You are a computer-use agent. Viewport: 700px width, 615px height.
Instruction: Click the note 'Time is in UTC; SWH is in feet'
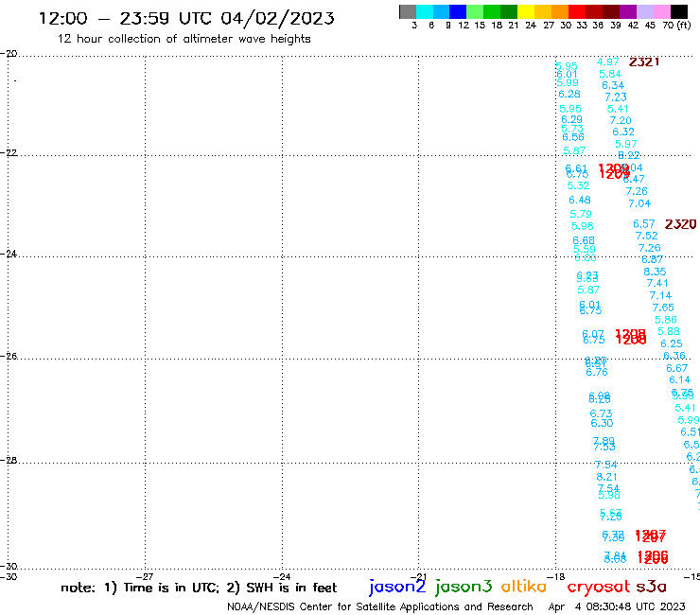(x=199, y=588)
